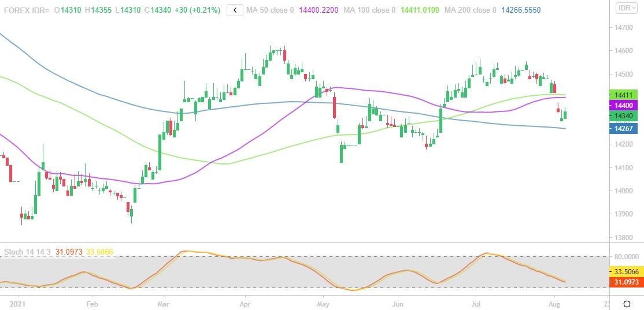The height and width of the screenshot is (310, 644).
Task: Click the high value H14355
Action: [x=99, y=10]
